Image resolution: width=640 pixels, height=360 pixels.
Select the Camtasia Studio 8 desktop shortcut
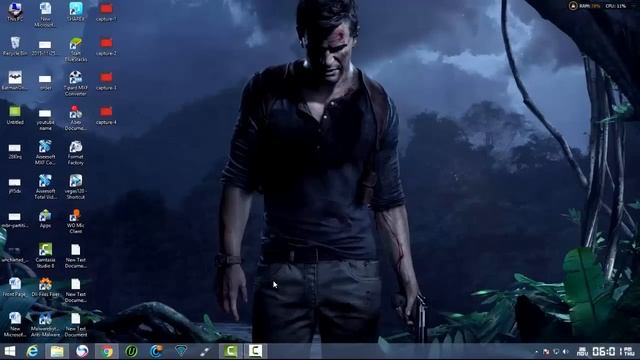pos(45,256)
